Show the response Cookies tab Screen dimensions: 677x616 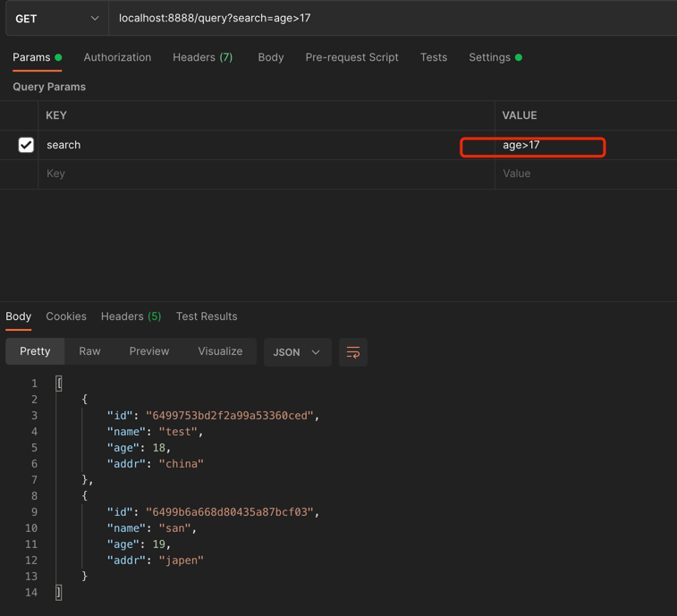(66, 316)
